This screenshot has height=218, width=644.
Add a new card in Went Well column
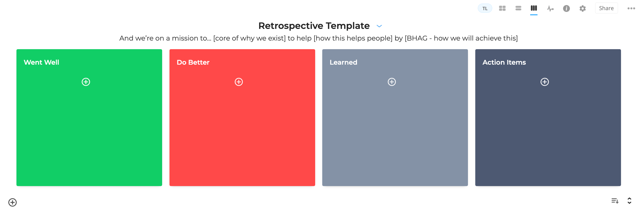[86, 82]
